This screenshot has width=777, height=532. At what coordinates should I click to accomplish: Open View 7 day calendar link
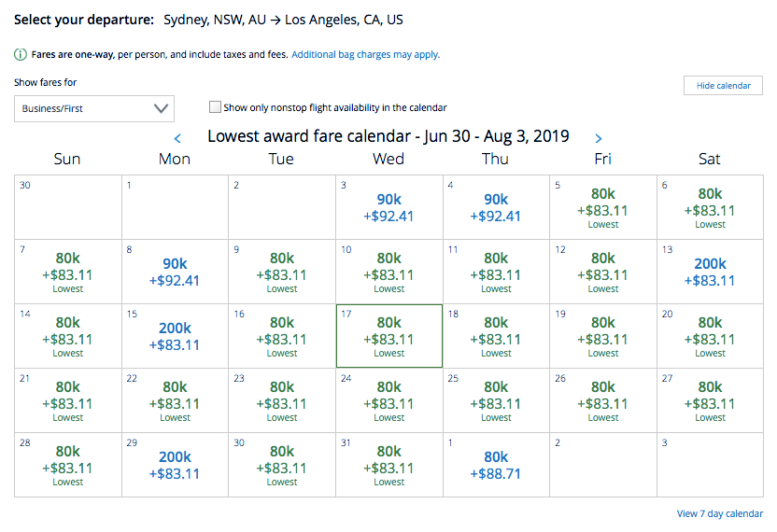719,513
